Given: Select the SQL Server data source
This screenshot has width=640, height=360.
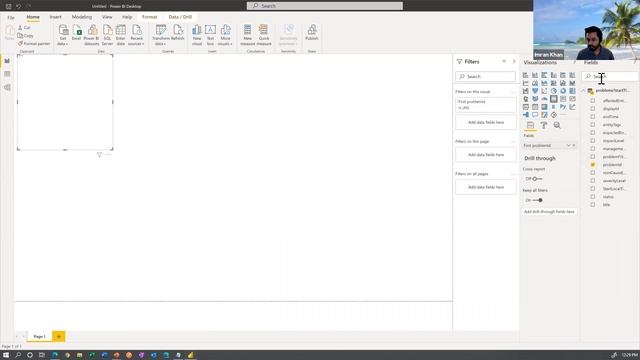Looking at the screenshot, I should click(x=107, y=35).
